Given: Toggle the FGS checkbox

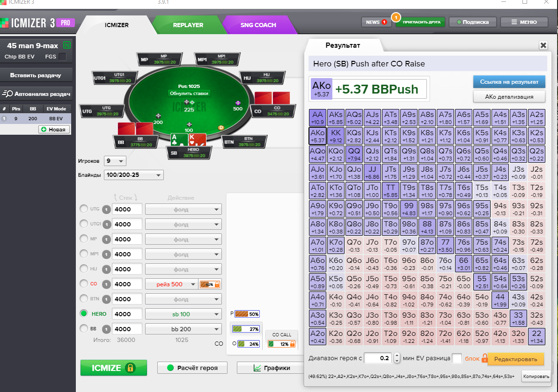Looking at the screenshot, I should pos(62,57).
